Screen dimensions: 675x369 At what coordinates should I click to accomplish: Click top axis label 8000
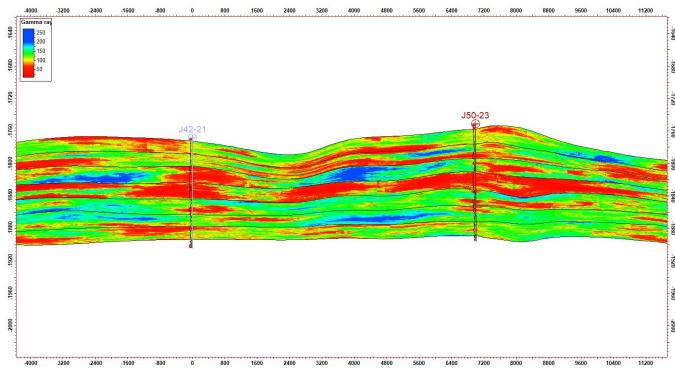(516, 10)
